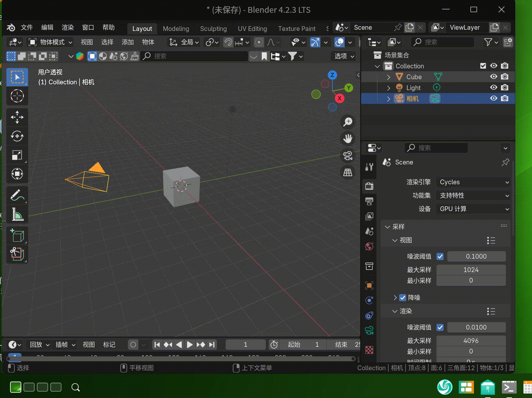Activate the Move tool
This screenshot has width=532, height=398.
coord(17,117)
